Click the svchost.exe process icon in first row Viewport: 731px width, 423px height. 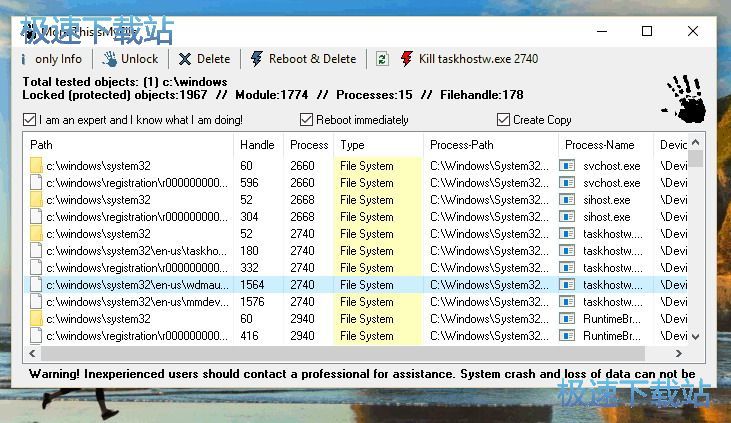pyautogui.click(x=567, y=166)
